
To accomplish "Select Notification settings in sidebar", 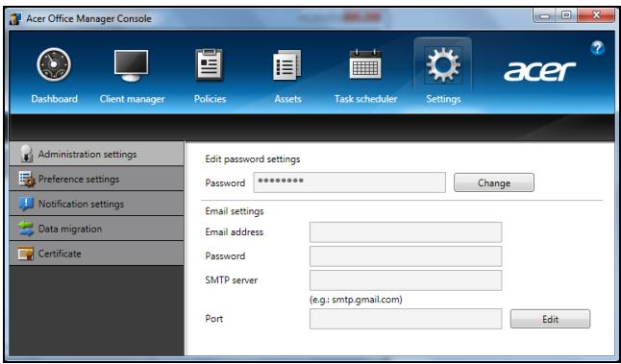I will 97,204.
